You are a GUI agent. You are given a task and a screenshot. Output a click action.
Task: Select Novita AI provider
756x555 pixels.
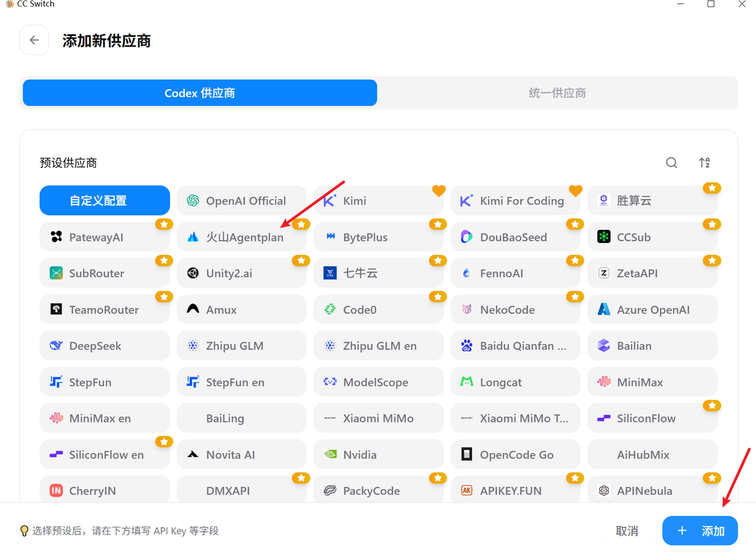[x=242, y=455]
